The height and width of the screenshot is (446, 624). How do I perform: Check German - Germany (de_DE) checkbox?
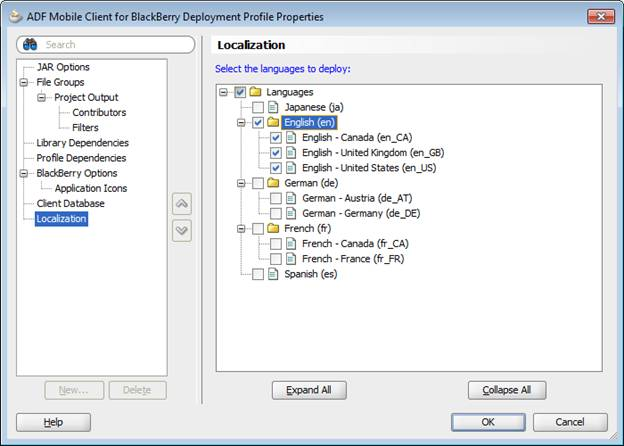click(x=276, y=213)
